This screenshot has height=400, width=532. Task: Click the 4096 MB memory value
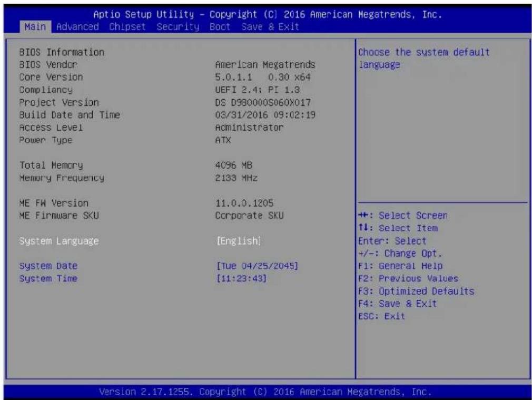coord(233,165)
